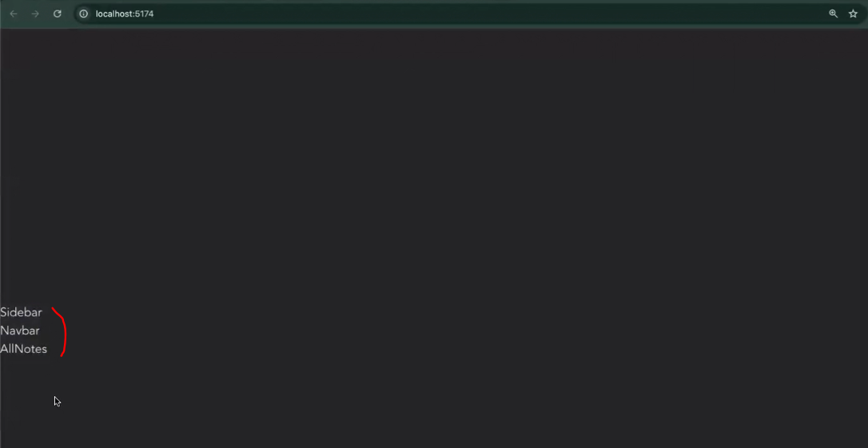Bookmark this page with the star icon
Screen dimensions: 868x448
853,14
